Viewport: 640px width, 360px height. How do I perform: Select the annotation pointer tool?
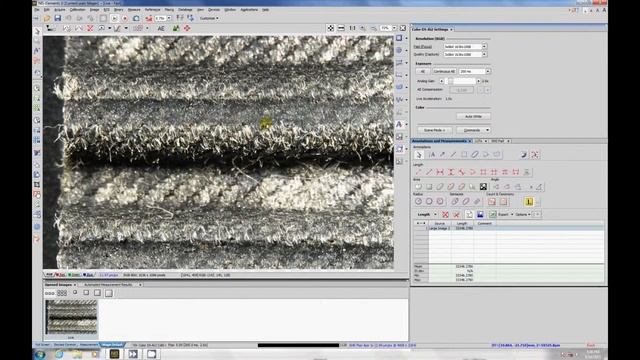pyautogui.click(x=418, y=155)
